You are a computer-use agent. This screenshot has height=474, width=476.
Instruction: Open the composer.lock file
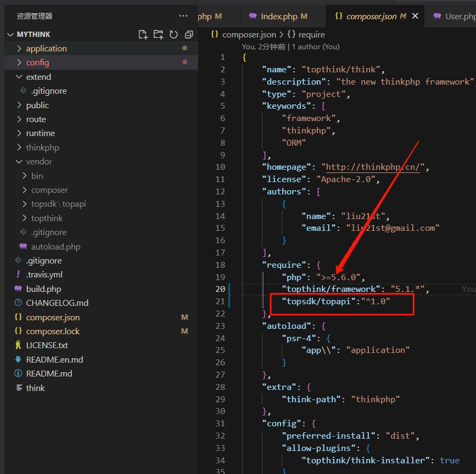coord(52,331)
